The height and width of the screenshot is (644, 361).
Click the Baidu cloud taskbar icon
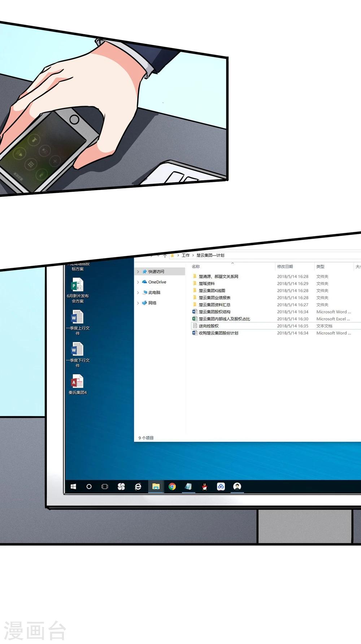(221, 487)
